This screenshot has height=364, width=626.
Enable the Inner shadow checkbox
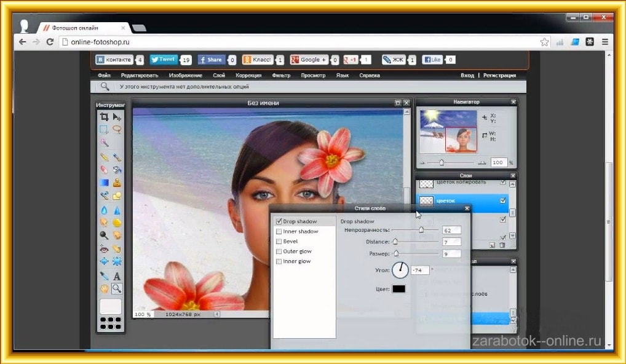[279, 231]
